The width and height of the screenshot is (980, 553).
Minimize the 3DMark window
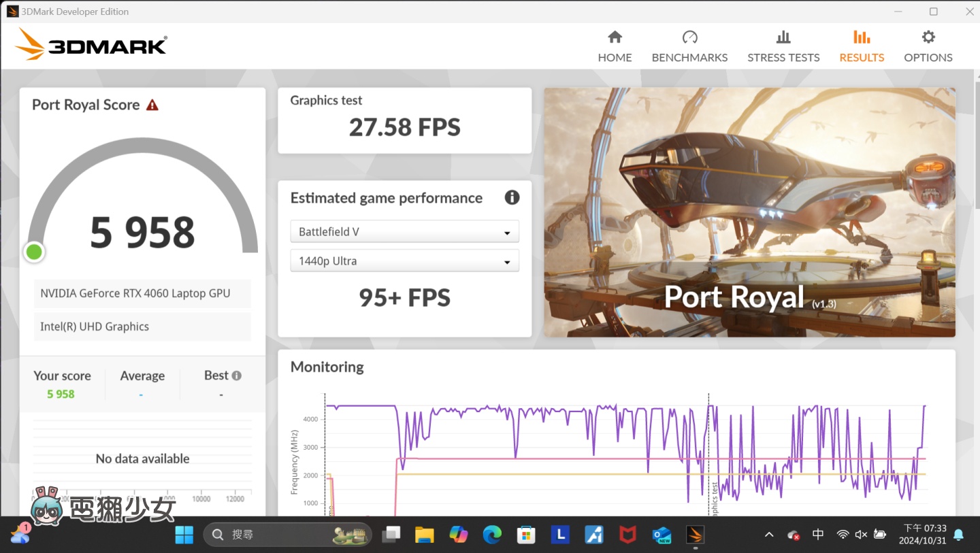(x=897, y=12)
